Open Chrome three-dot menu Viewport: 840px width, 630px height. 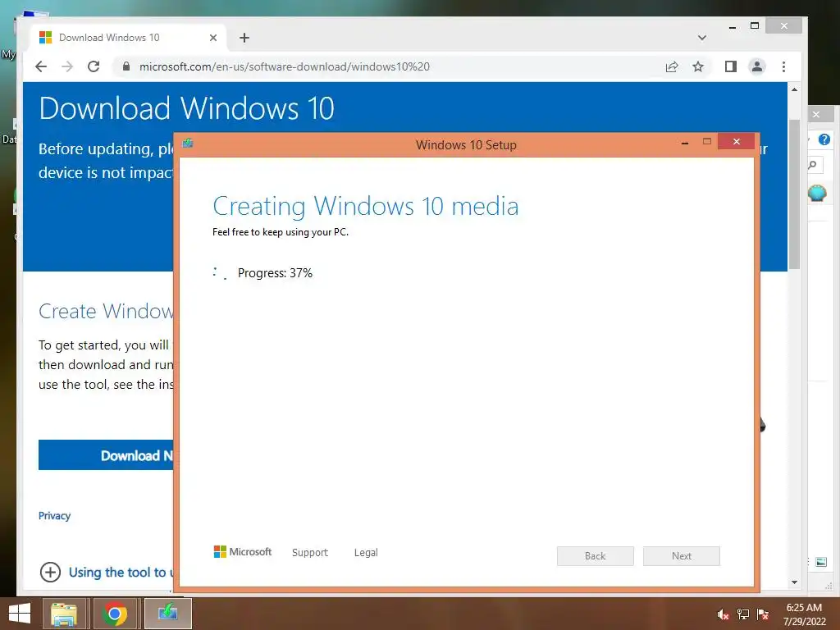tap(783, 66)
